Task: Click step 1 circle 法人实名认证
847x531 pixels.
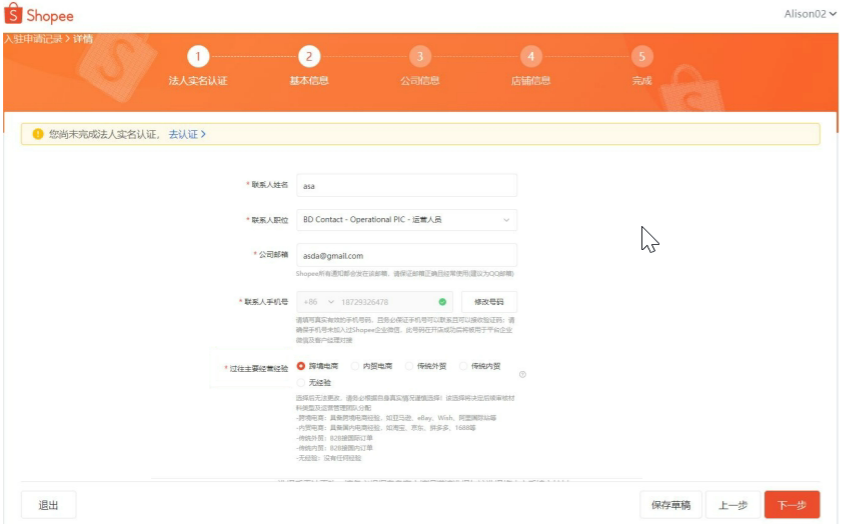Action: coord(198,57)
